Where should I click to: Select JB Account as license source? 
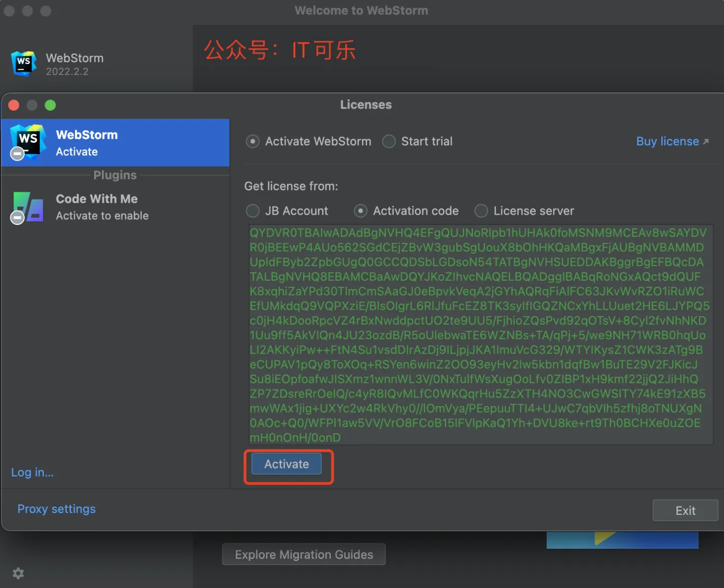coord(253,210)
